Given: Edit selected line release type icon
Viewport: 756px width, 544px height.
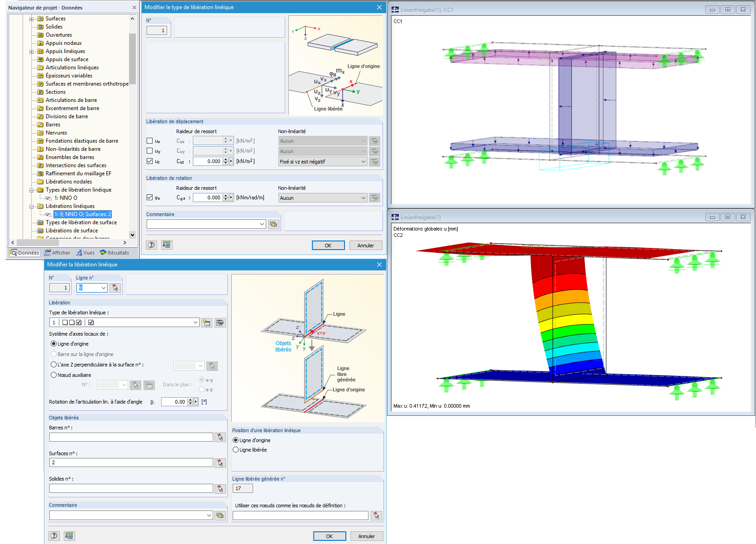Looking at the screenshot, I should click(x=220, y=323).
